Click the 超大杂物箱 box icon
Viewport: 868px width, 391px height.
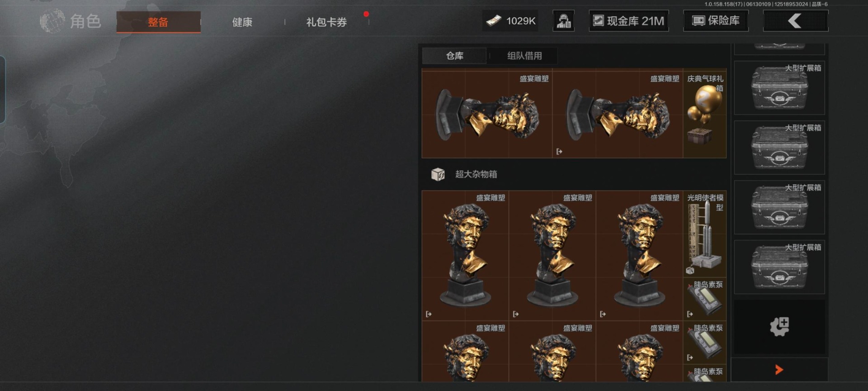tap(438, 174)
